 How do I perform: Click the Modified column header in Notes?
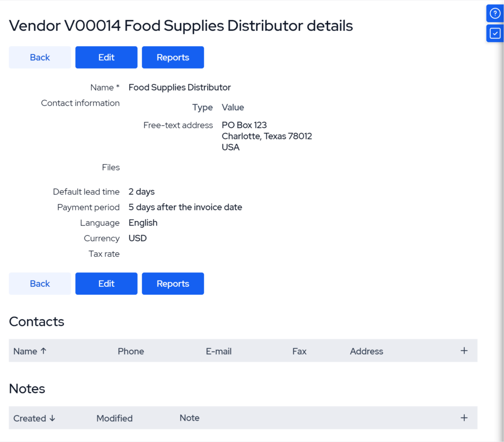click(x=114, y=418)
